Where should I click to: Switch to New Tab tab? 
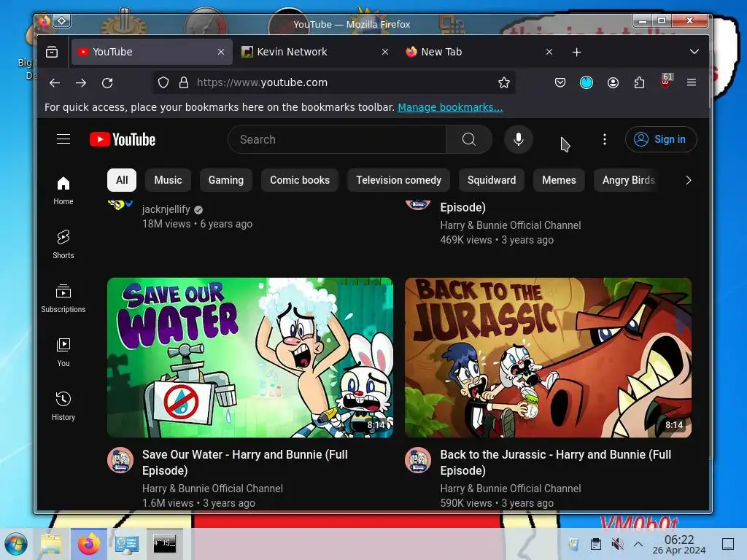coord(480,52)
